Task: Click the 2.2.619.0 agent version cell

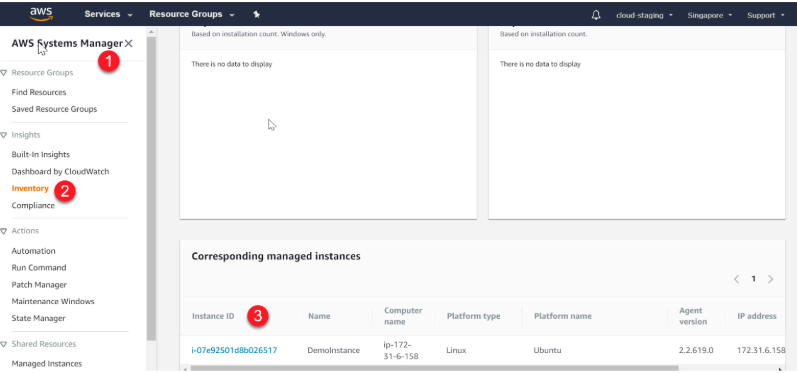Action: point(696,350)
